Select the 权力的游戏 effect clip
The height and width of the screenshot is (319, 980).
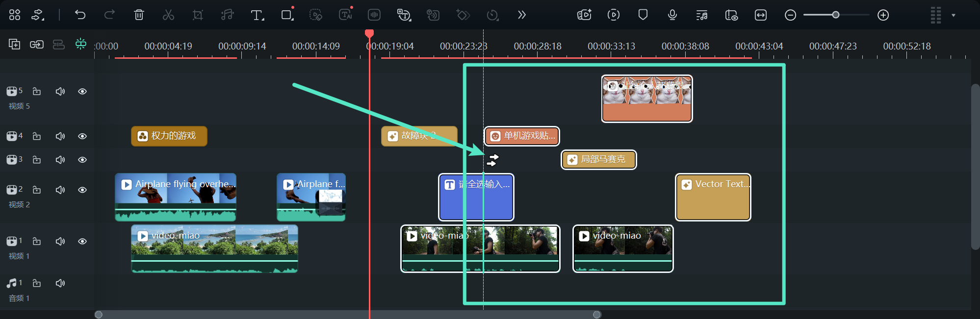coord(169,136)
